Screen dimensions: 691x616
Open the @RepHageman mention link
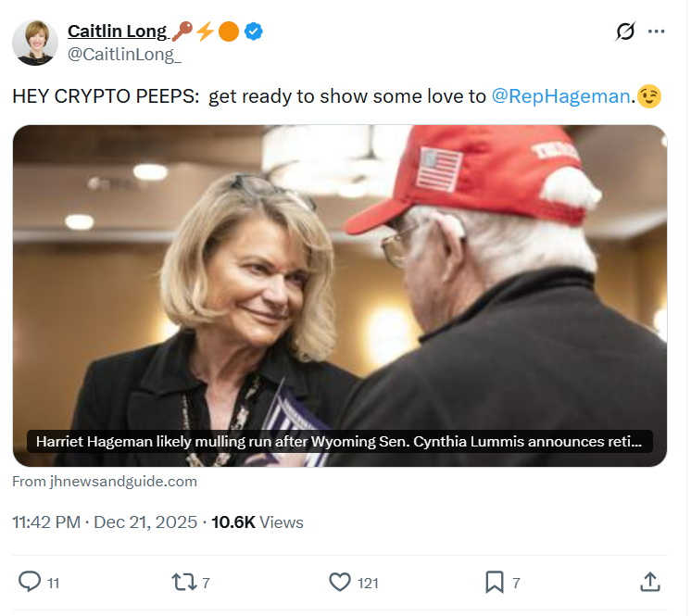click(560, 96)
